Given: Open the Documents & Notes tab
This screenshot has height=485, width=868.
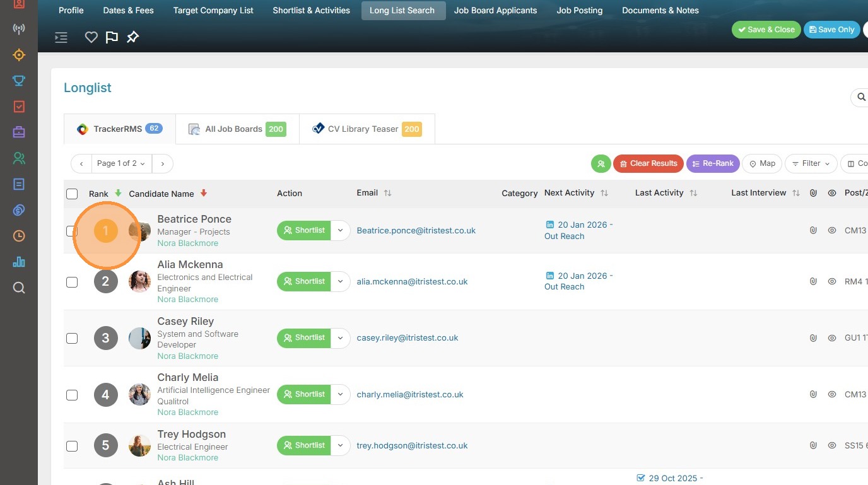Looking at the screenshot, I should [x=660, y=10].
